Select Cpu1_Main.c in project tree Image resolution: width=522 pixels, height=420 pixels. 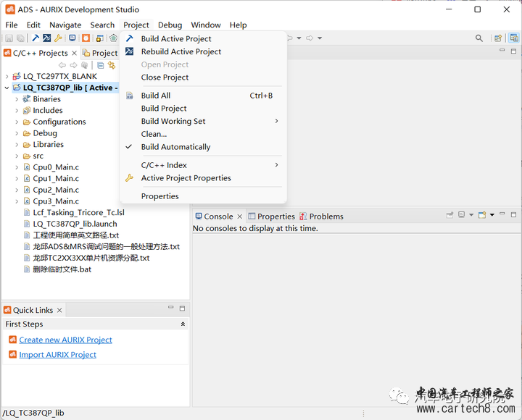(56, 179)
